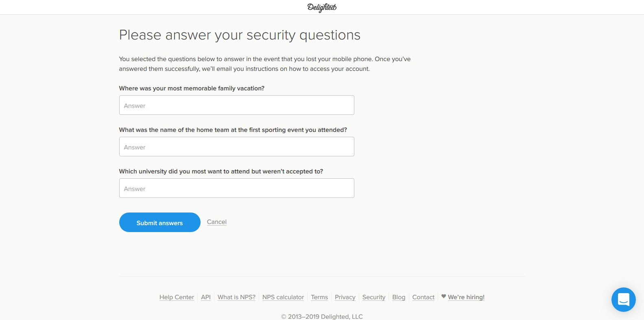Screen dimensions: 644x320
Task: Click the family vacation question label
Action: [x=192, y=88]
